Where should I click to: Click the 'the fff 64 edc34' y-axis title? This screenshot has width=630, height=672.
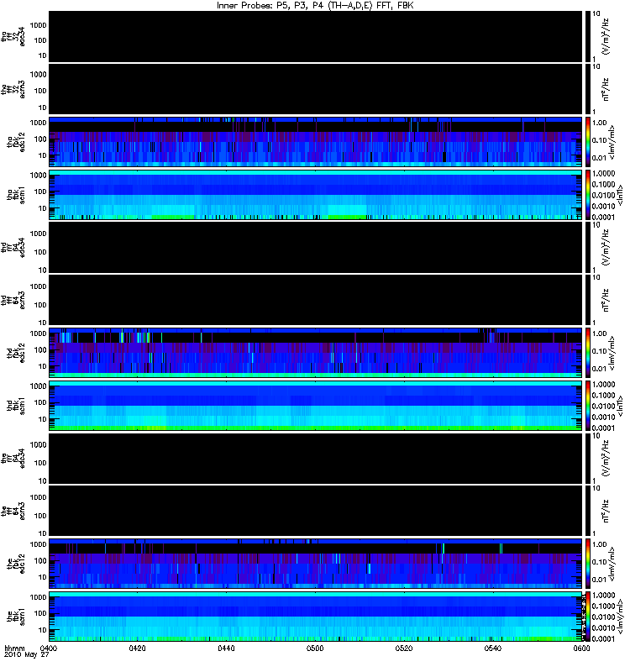pyautogui.click(x=13, y=459)
